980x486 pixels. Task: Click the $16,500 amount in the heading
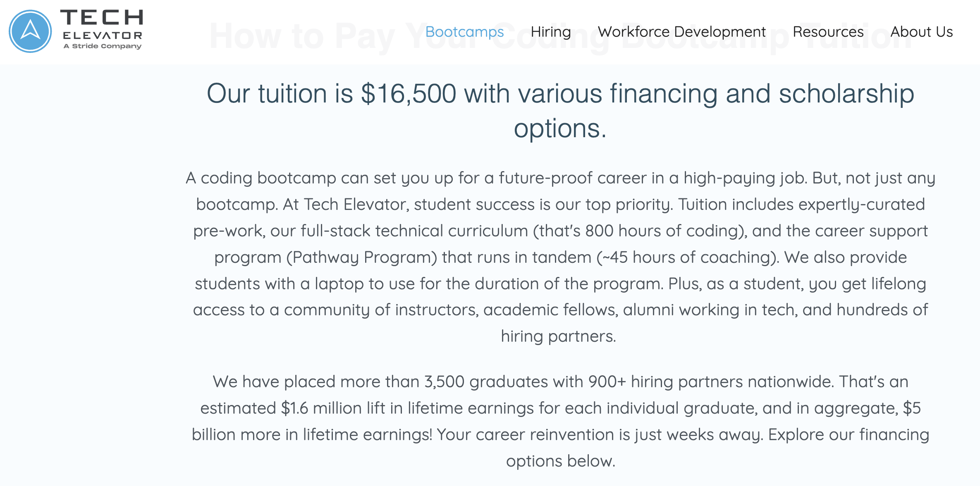409,93
